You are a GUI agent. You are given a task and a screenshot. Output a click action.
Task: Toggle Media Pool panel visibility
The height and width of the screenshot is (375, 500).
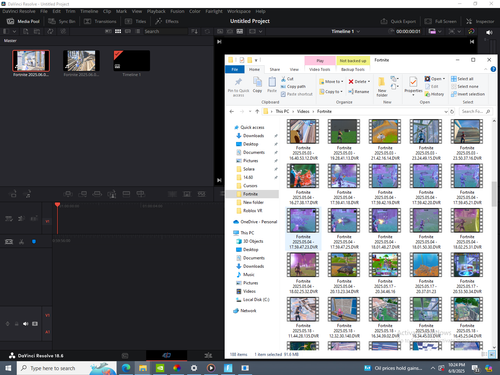point(23,21)
